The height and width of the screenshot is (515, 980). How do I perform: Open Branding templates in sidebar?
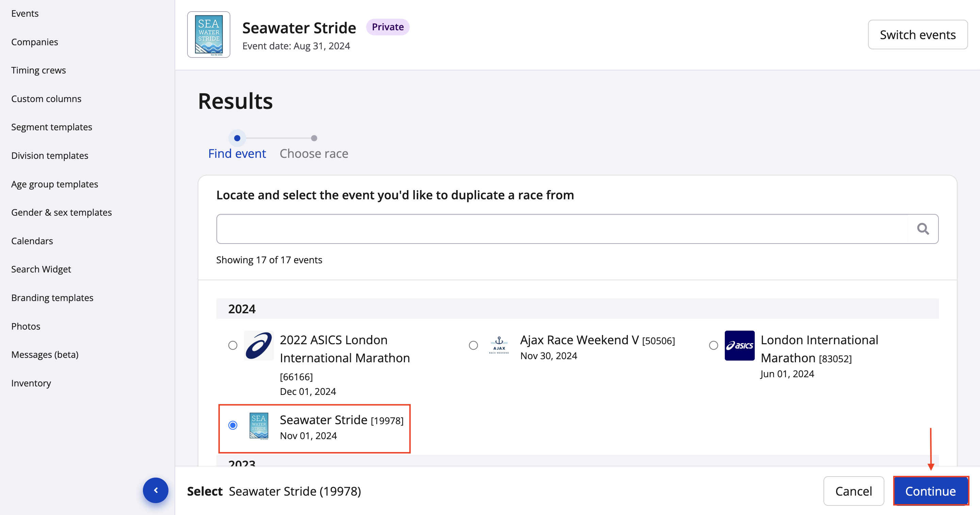52,297
